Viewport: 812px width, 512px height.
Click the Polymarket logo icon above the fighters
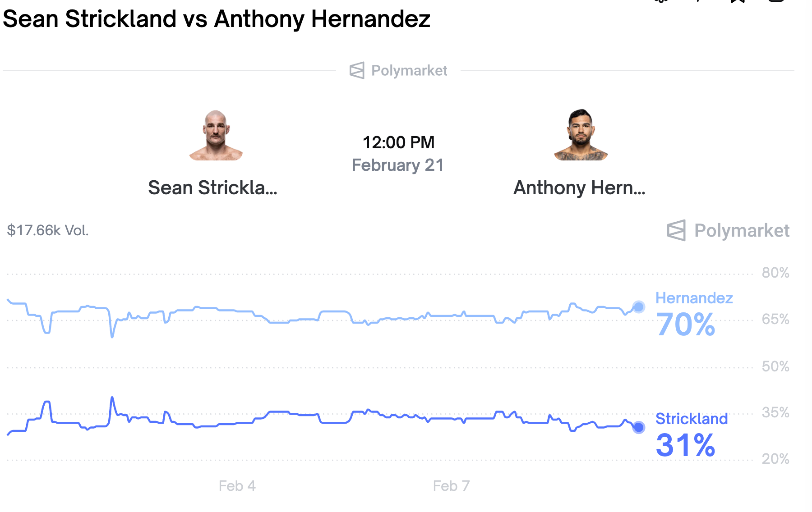point(356,70)
